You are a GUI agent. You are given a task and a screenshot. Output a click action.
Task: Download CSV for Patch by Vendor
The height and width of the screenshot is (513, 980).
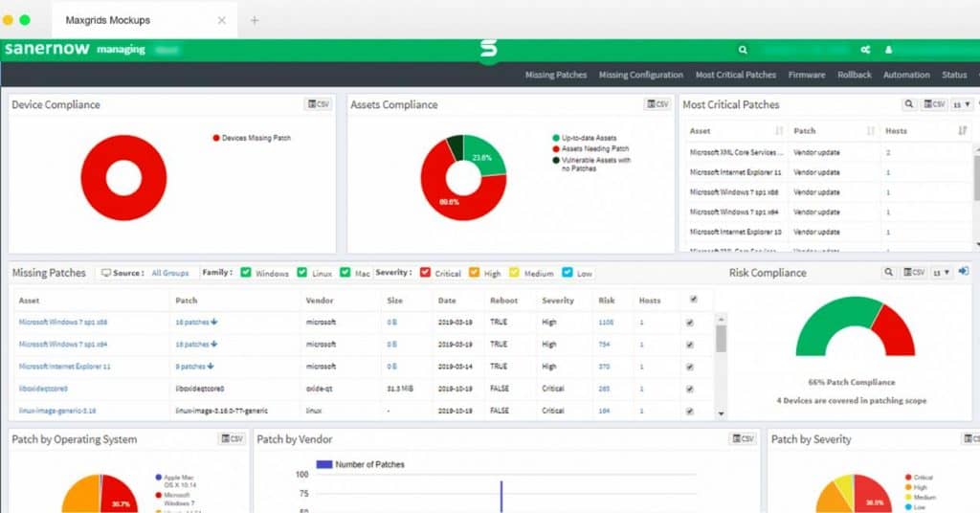743,439
